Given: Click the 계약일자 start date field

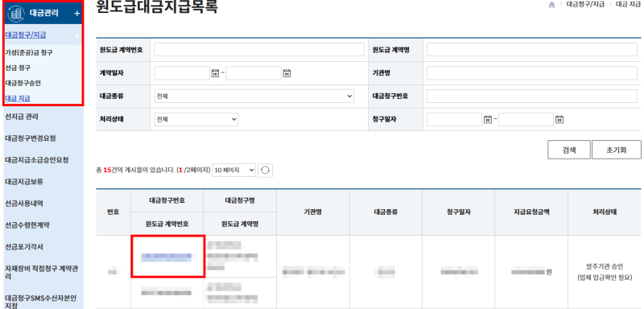Looking at the screenshot, I should pyautogui.click(x=182, y=73).
